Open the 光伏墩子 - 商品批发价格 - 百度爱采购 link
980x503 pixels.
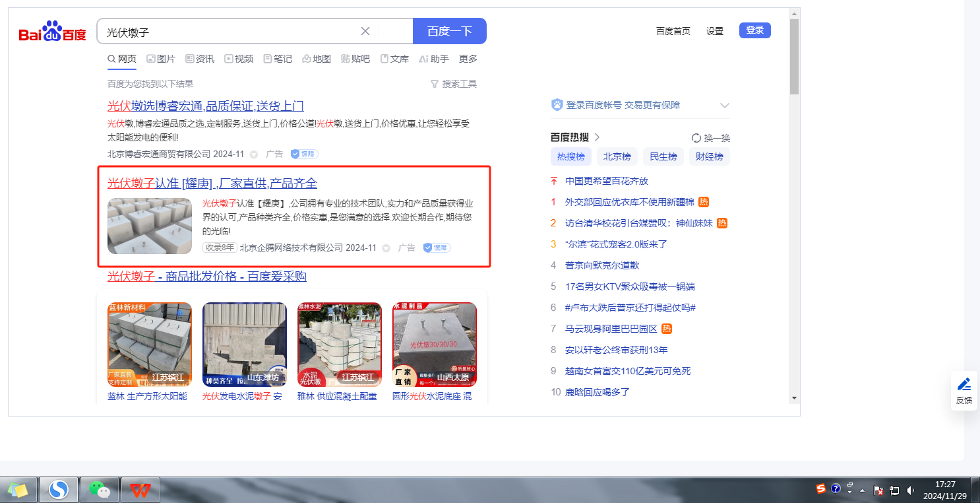207,277
